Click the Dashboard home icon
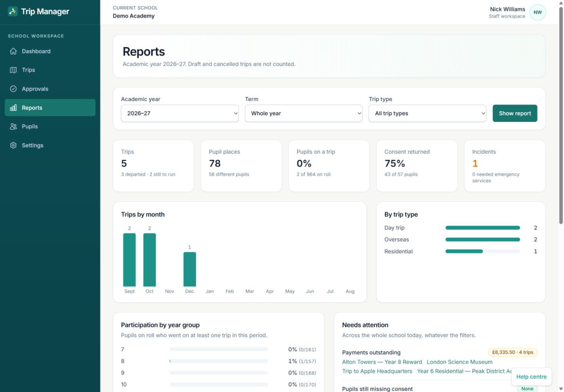Image resolution: width=564 pixels, height=392 pixels. pos(13,51)
